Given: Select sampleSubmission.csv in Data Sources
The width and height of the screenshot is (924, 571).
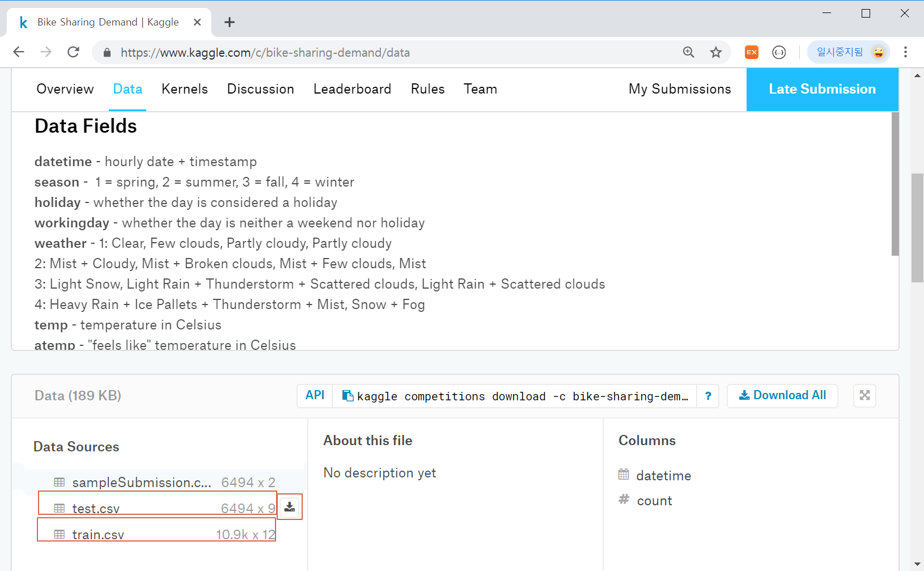Looking at the screenshot, I should click(141, 483).
